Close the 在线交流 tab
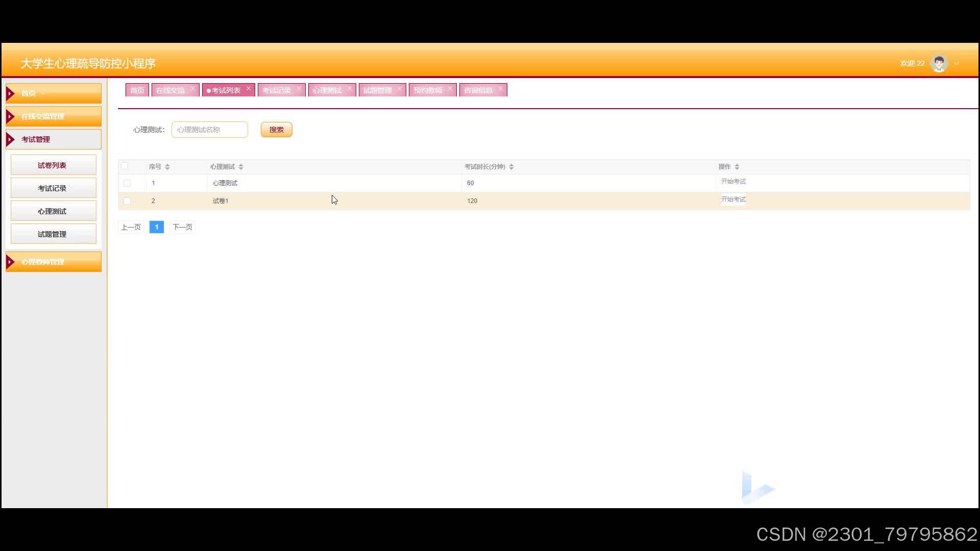 [192, 88]
